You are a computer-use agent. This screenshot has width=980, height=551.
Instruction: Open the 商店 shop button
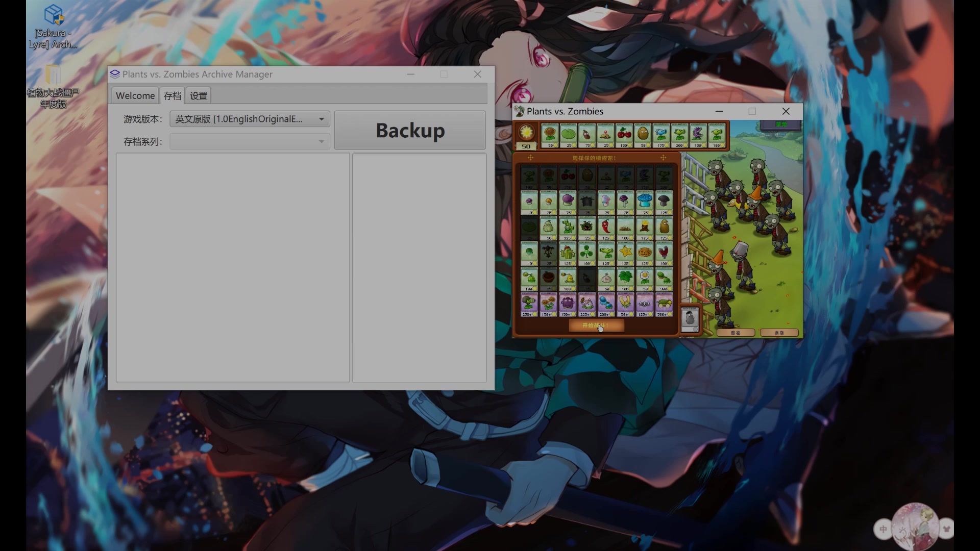(779, 333)
